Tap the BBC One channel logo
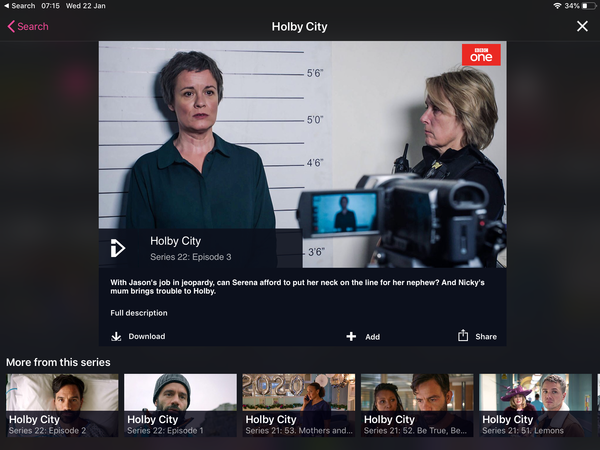Image resolution: width=600 pixels, height=450 pixels. pos(481,55)
